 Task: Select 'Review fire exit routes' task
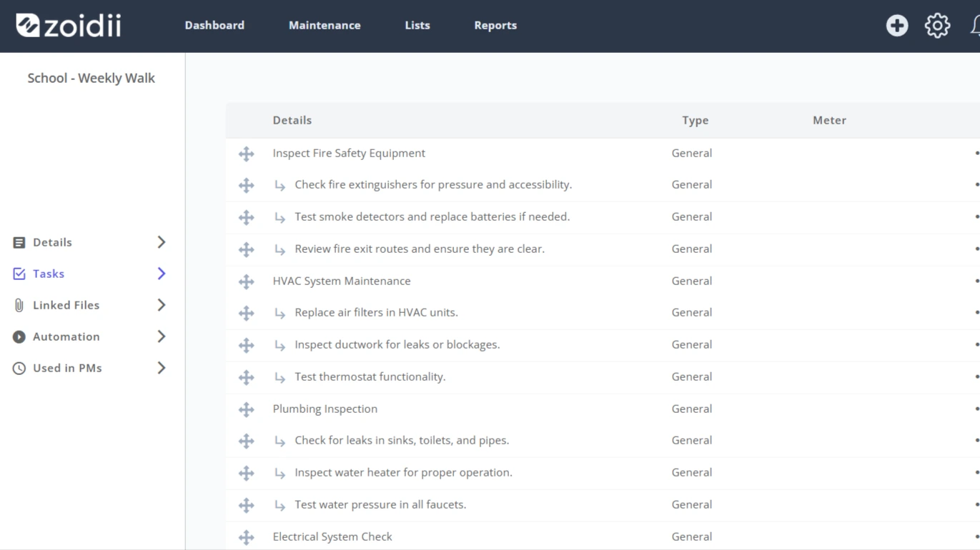[420, 249]
